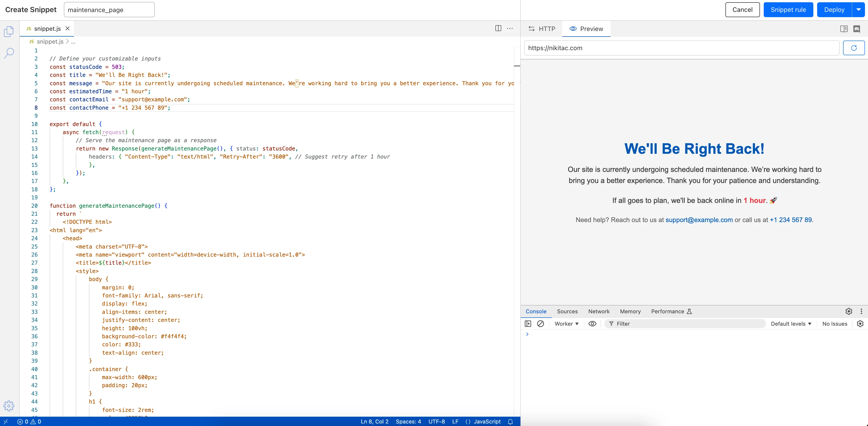Refresh the preview with the reload icon
868x426 pixels.
click(x=854, y=48)
